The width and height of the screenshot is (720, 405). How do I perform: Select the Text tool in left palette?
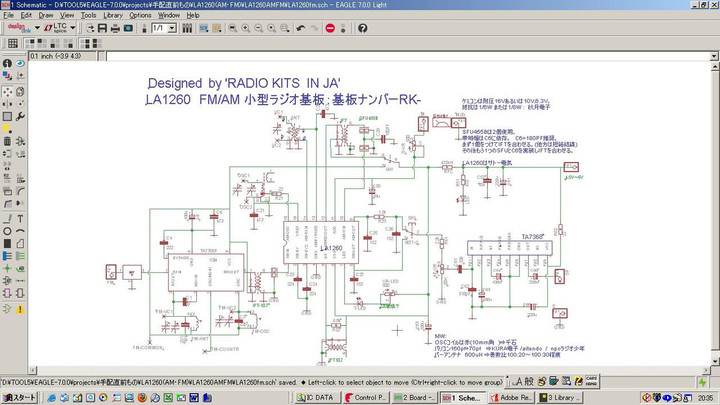click(21, 219)
